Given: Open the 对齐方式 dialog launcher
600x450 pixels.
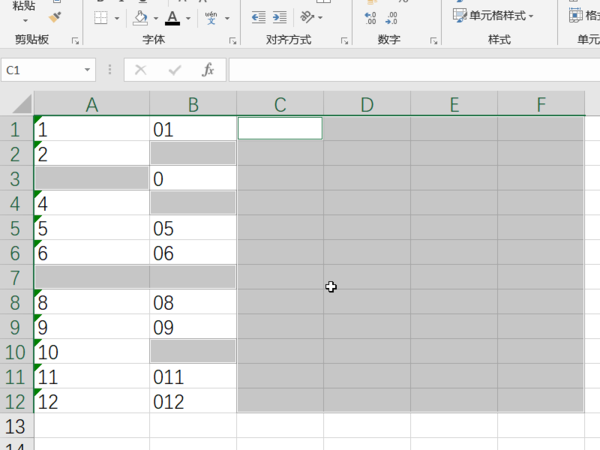Looking at the screenshot, I should tap(344, 41).
